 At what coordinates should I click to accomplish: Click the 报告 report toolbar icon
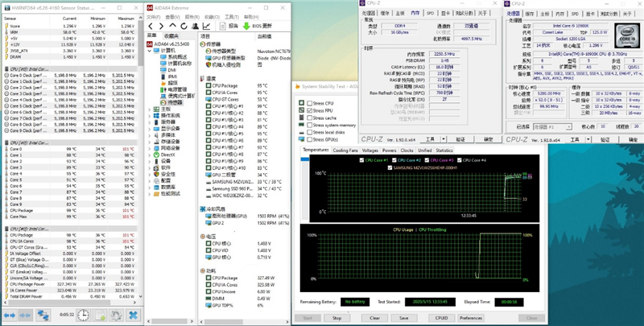(221, 26)
